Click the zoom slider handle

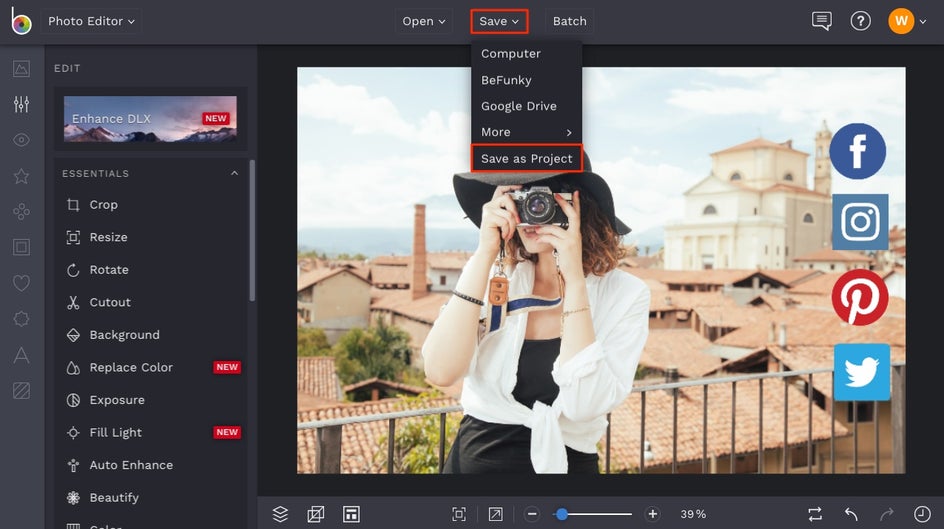(562, 514)
